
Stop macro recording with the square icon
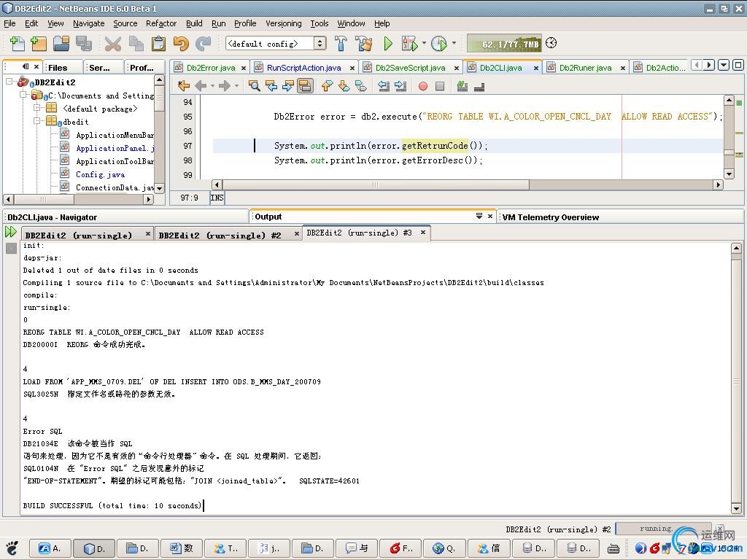440,86
